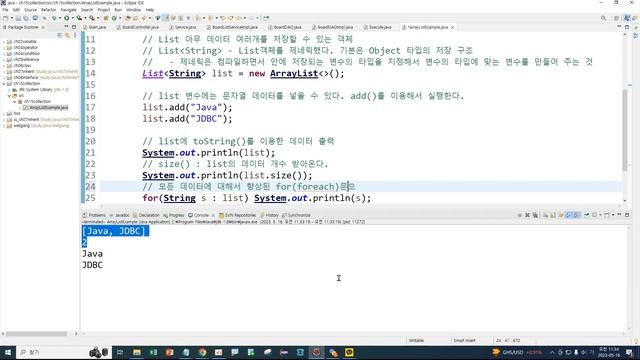Open File Explorer from the taskbar

[137, 352]
